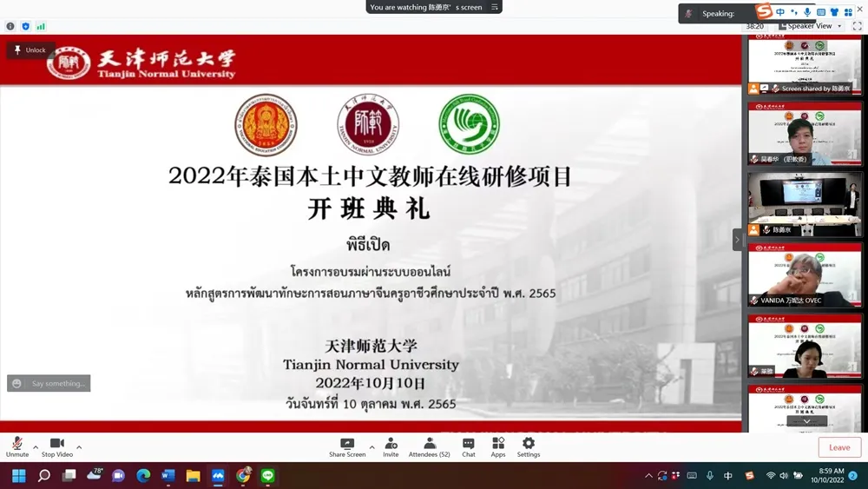This screenshot has height=489, width=868.
Task: Open taskbar Search
Action: [43, 476]
